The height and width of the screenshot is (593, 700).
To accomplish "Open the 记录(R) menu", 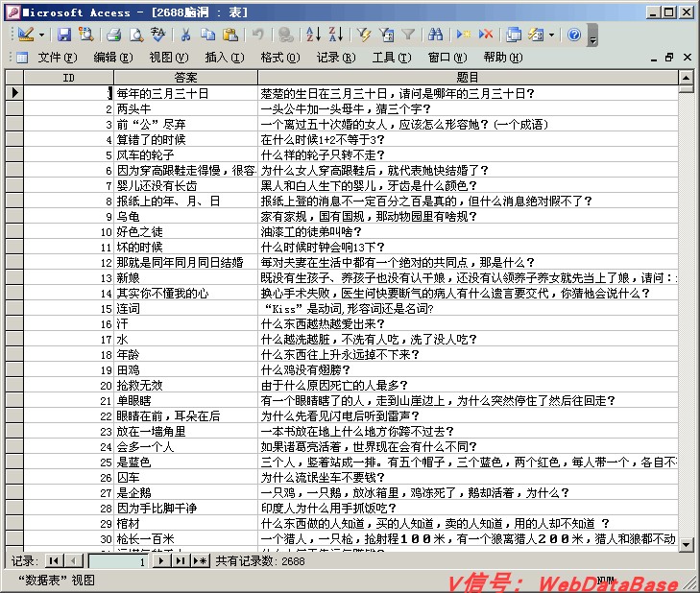I will [336, 58].
